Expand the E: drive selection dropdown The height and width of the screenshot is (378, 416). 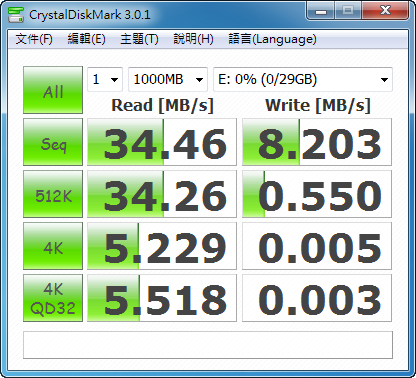[x=303, y=79]
